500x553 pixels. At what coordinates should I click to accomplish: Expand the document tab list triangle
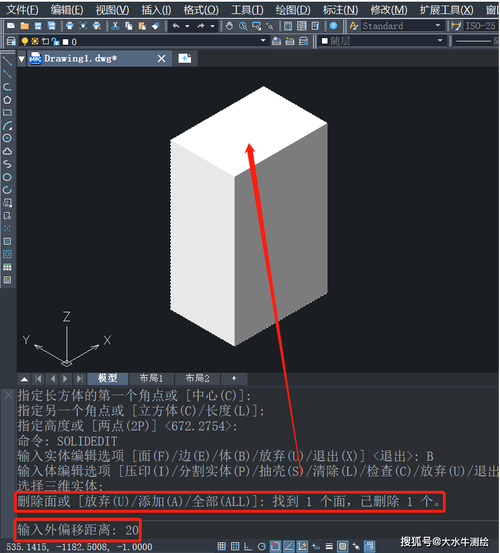click(x=22, y=59)
